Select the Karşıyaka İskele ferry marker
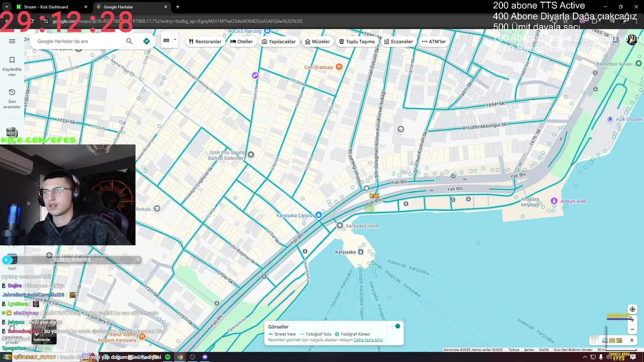This screenshot has width=644, height=362. tap(340, 226)
